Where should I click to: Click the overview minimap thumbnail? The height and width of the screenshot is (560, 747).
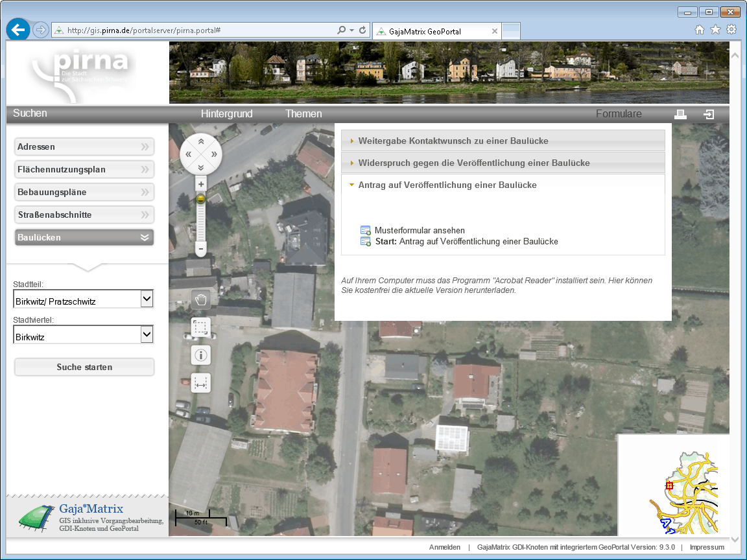[674, 485]
